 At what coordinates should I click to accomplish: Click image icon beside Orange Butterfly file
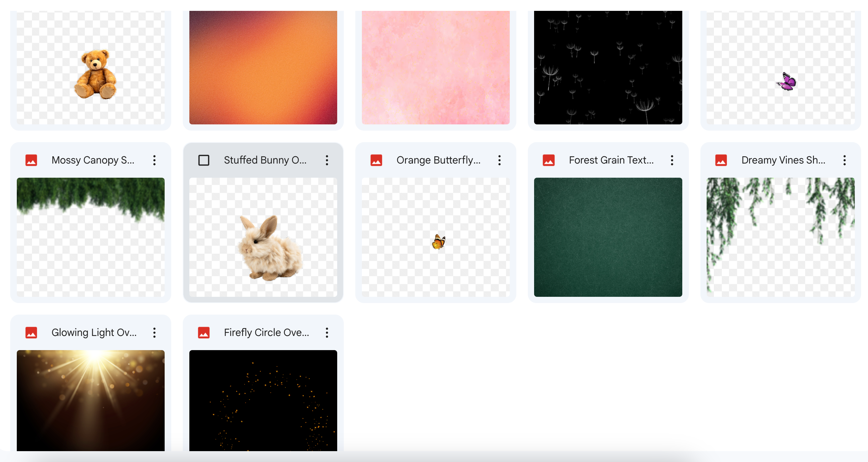(x=376, y=160)
